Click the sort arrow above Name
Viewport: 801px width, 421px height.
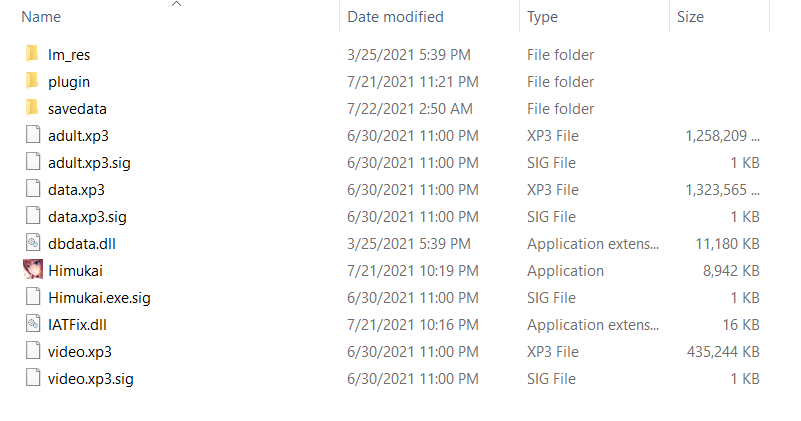click(177, 5)
